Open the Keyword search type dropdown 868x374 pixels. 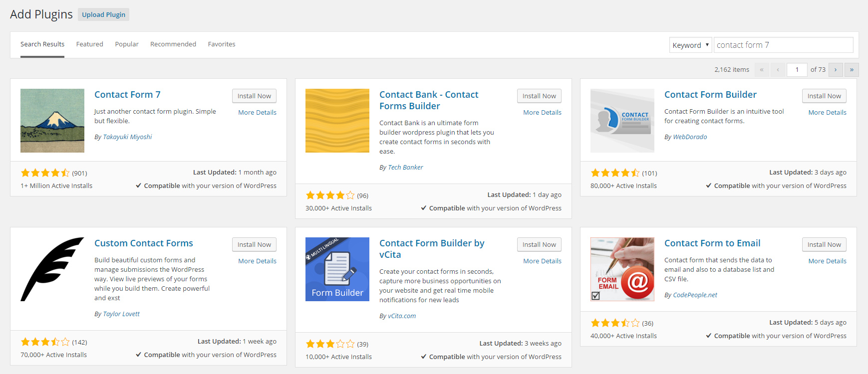coord(690,45)
